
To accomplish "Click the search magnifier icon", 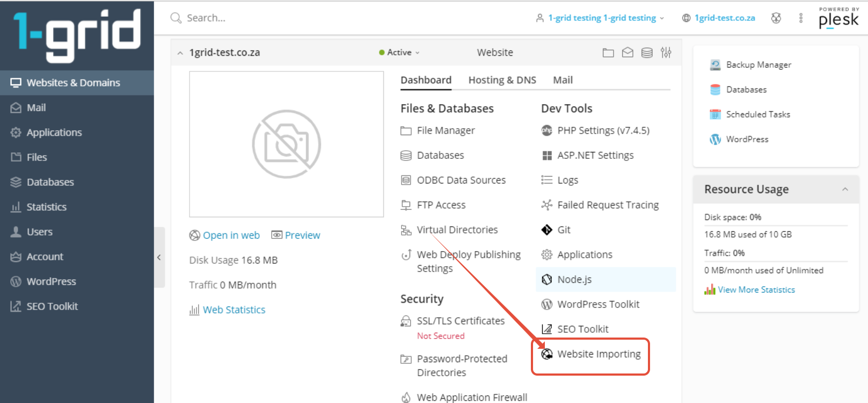I will [x=176, y=18].
